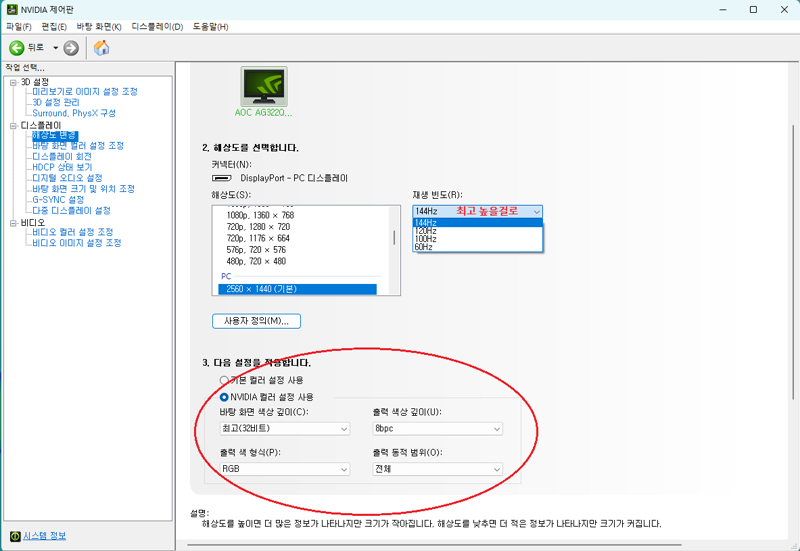Select 해상도 변경 tree item
The width and height of the screenshot is (800, 551).
(x=55, y=135)
